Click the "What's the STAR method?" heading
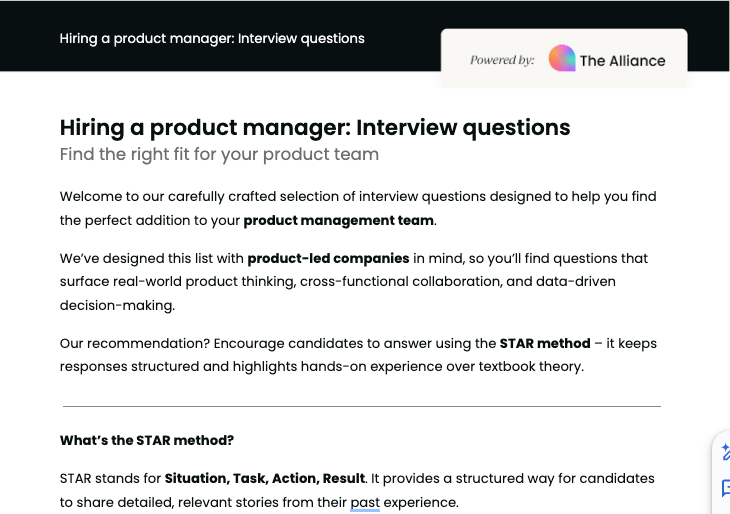Image resolution: width=730 pixels, height=514 pixels. [x=147, y=440]
